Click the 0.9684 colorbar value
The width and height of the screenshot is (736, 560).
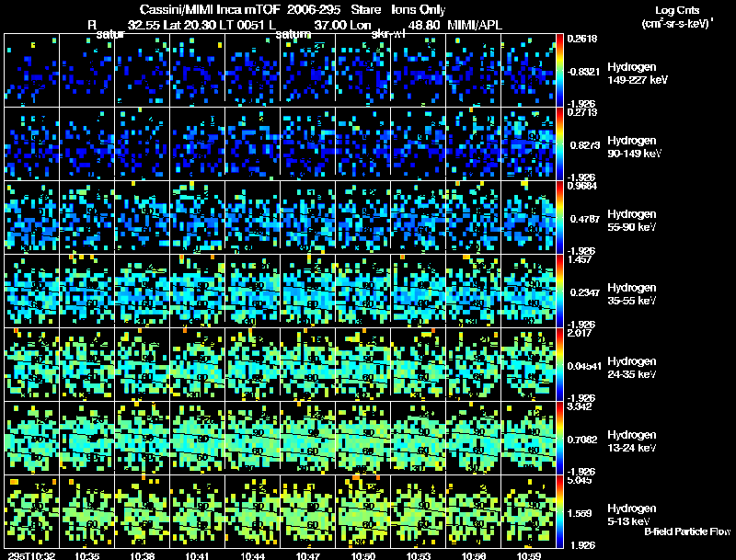point(582,186)
